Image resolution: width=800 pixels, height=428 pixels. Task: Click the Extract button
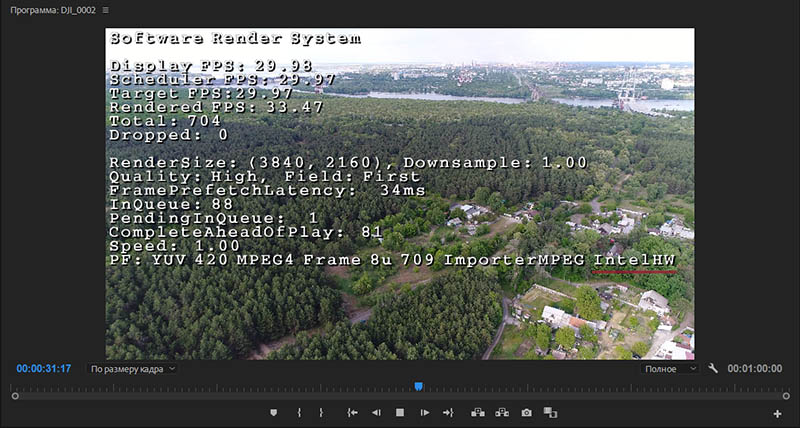(502, 413)
